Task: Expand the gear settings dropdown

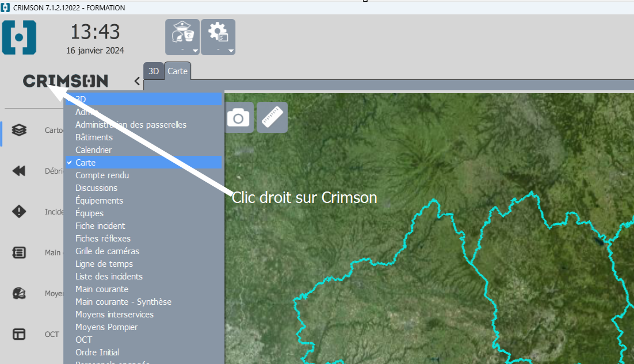Action: click(x=218, y=37)
